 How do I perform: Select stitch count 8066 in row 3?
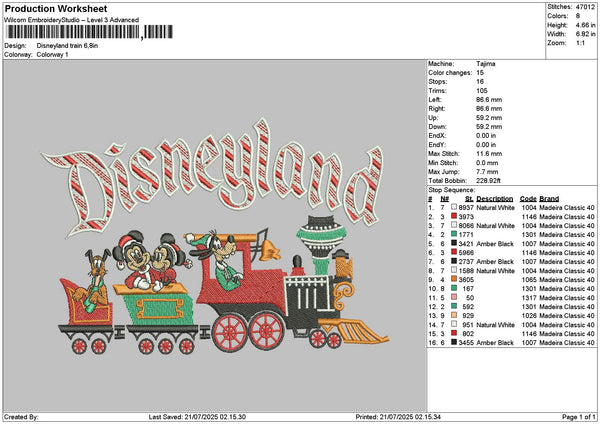[x=466, y=226]
